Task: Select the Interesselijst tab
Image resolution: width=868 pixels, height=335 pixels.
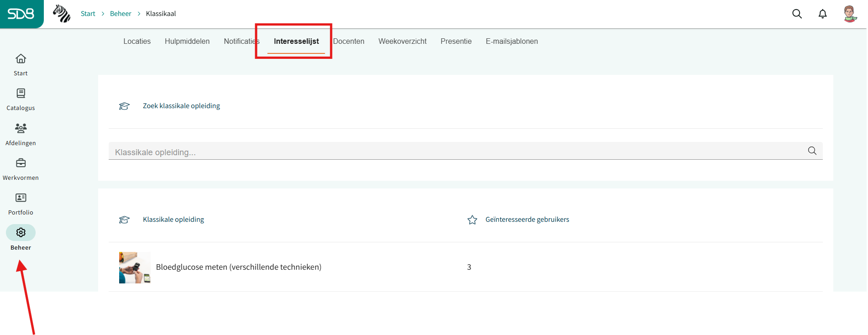Action: pos(296,41)
